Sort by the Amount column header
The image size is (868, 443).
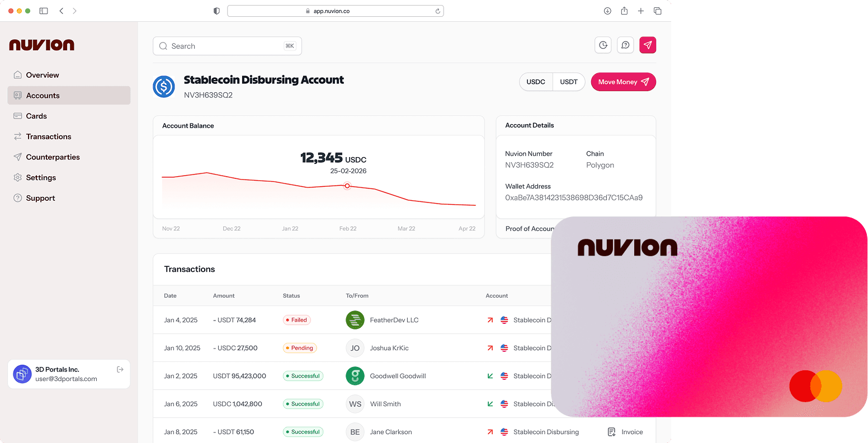tap(224, 295)
